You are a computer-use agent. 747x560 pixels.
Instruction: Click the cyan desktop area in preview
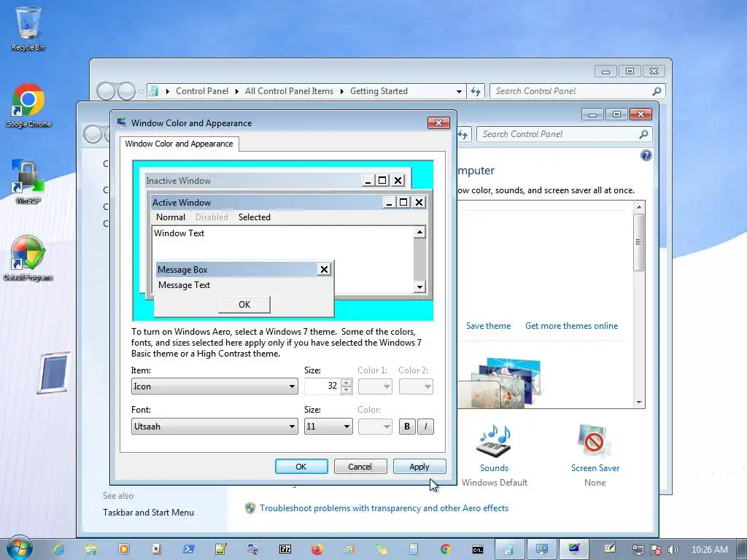click(x=384, y=311)
